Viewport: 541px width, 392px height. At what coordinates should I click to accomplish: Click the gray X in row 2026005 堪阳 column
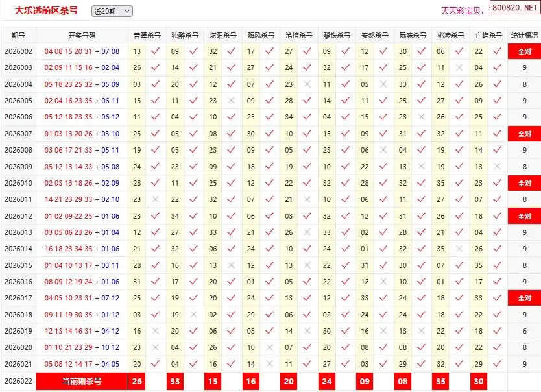231,101
